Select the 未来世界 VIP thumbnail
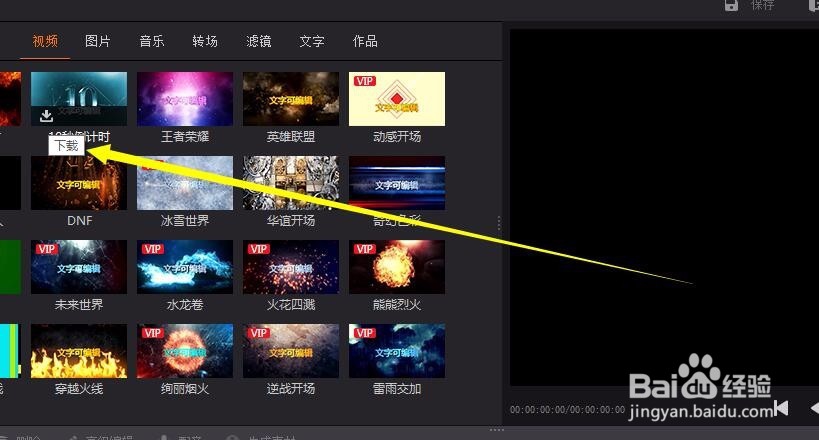Viewport: 819px width, 440px height. [79, 267]
